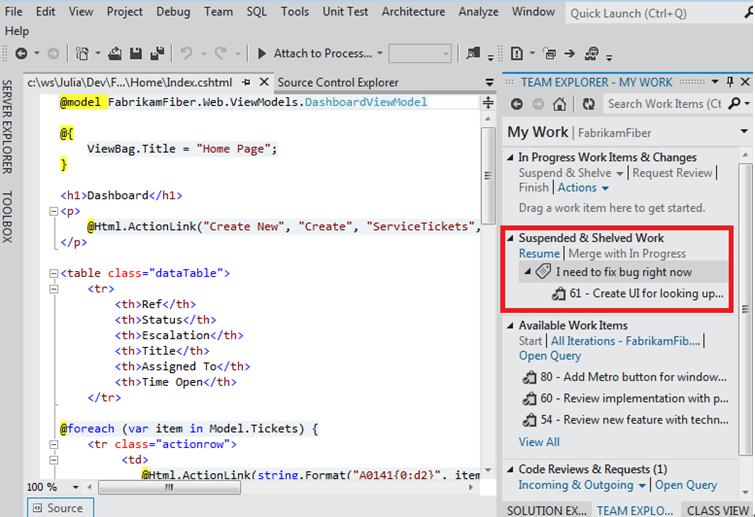Click the split editor handle above scrollbar
Screen dimensions: 755x517
click(x=488, y=103)
